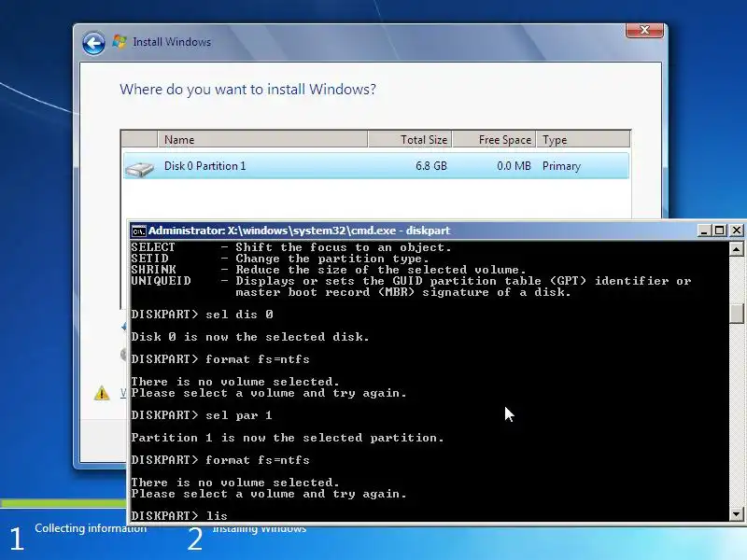Viewport: 747px width, 560px height.
Task: Click the 'DISKPART> lis' prompt line
Action: tap(179, 515)
